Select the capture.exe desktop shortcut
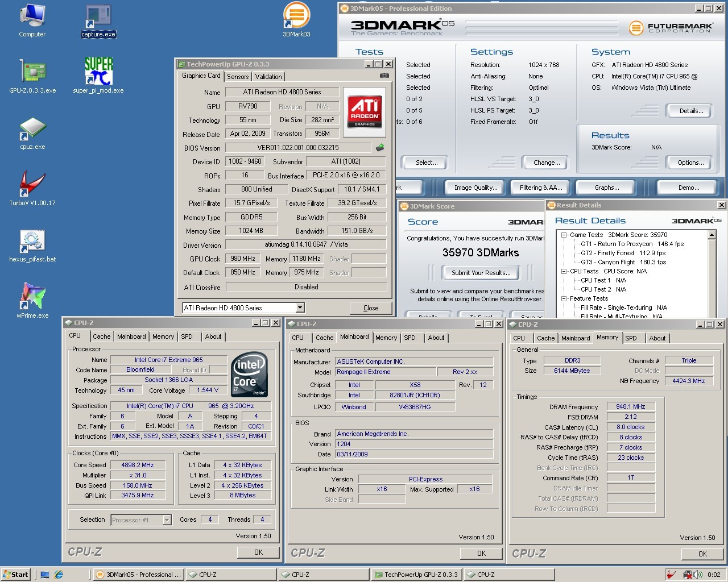The image size is (728, 582). click(x=98, y=21)
